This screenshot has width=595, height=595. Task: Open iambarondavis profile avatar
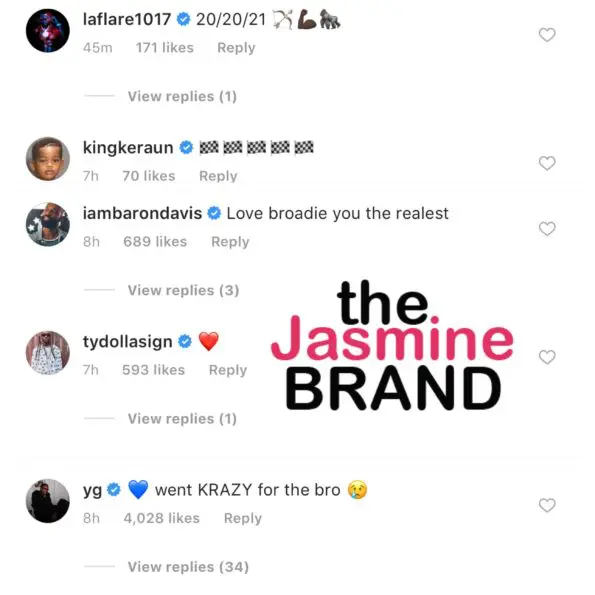coord(48,224)
